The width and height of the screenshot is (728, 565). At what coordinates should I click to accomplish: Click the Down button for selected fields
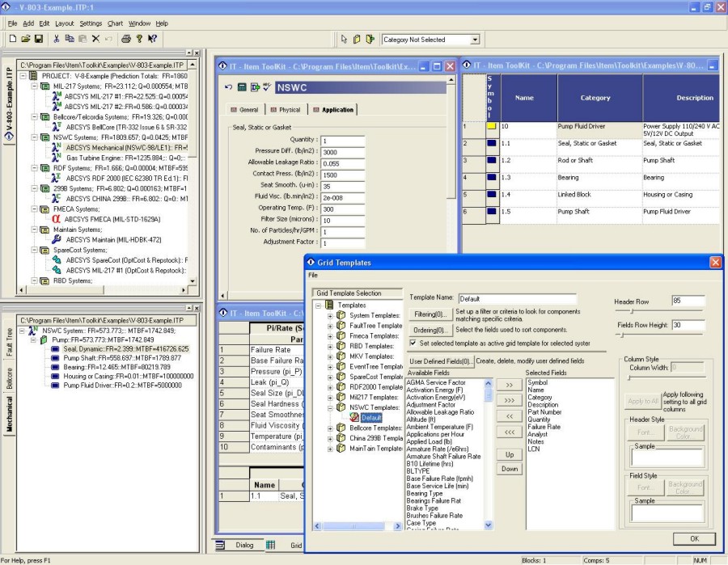pos(510,469)
